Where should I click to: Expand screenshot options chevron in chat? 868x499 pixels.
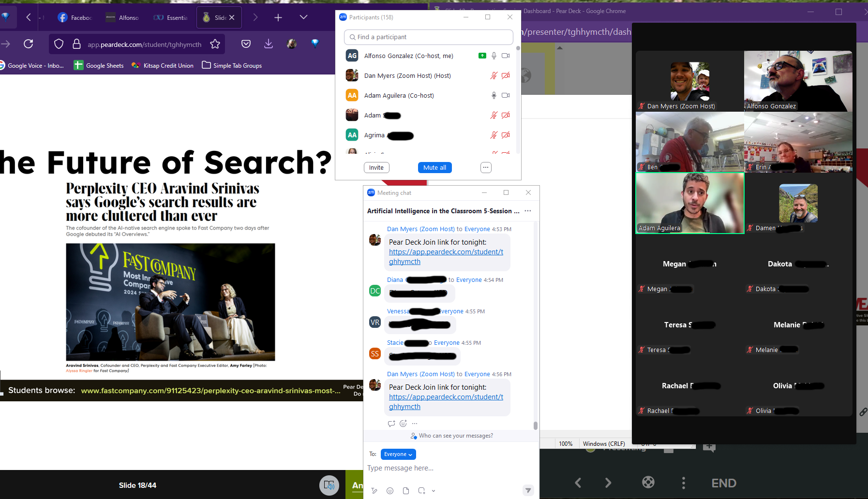(x=434, y=491)
